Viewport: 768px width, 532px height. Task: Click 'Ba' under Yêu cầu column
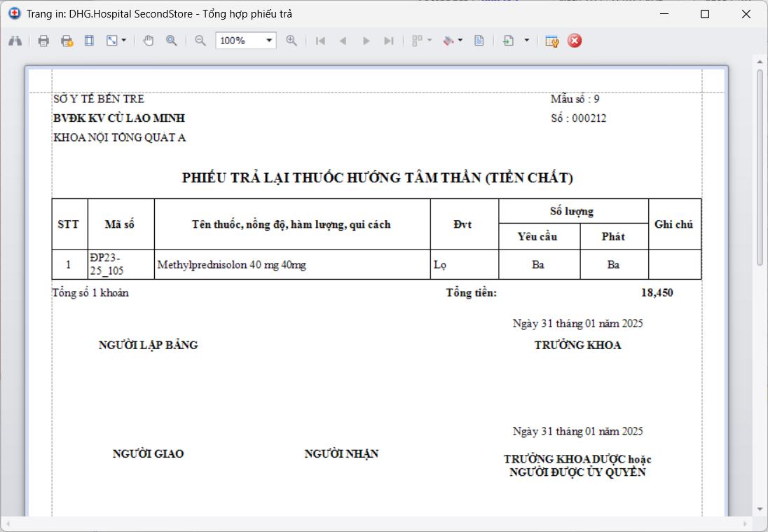tap(538, 264)
